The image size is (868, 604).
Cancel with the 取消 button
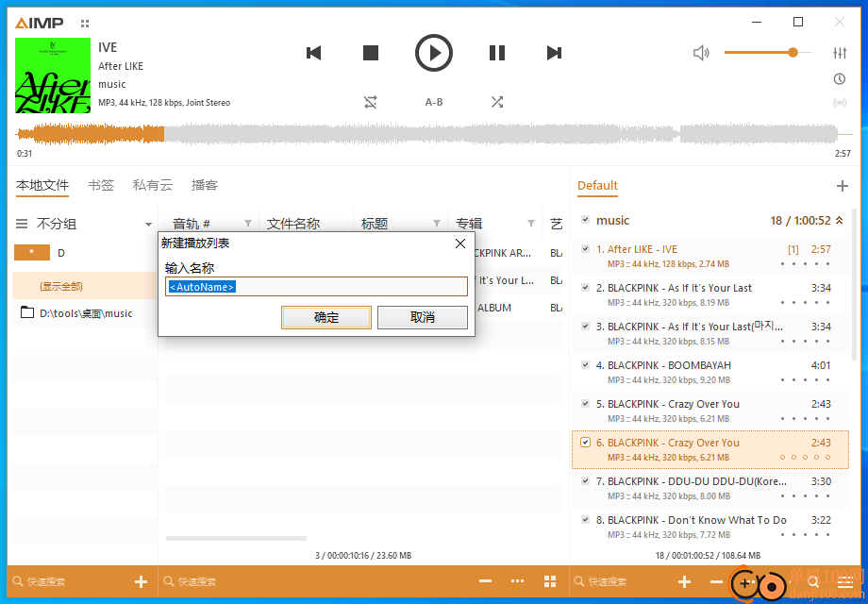pos(423,317)
